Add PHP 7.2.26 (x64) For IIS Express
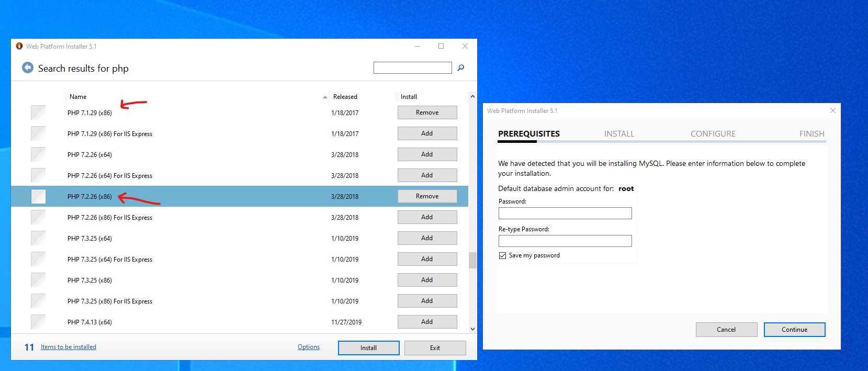This screenshot has height=371, width=868. coord(427,175)
